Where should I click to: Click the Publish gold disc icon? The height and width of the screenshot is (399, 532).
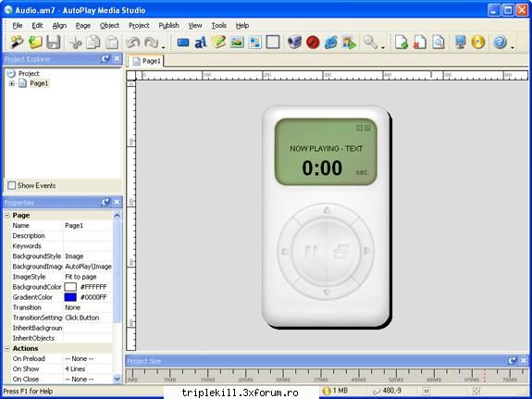pos(477,43)
